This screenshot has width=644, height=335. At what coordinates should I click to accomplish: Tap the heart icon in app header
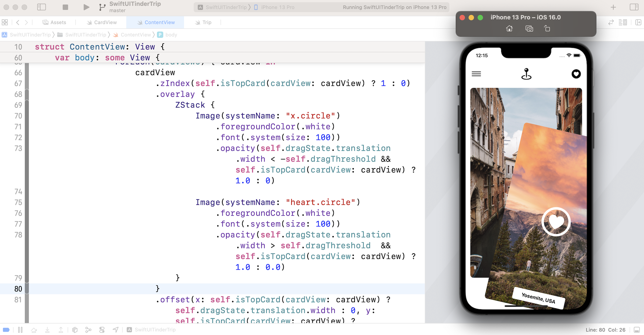576,74
